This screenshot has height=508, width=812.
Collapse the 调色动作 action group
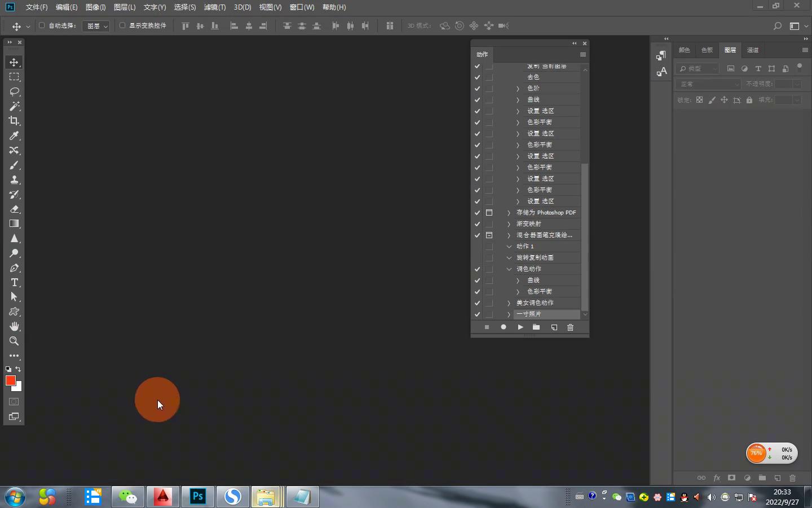[x=509, y=269]
